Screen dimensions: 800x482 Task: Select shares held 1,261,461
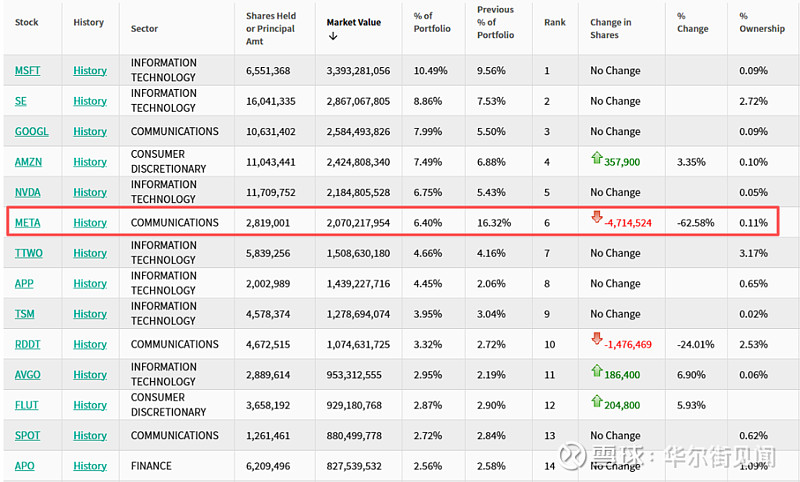tap(268, 436)
